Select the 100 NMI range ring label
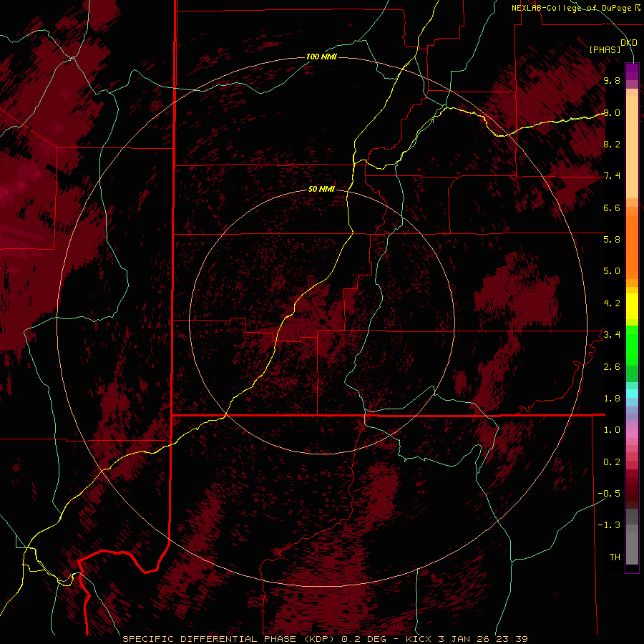This screenshot has height=644, width=644. tap(321, 57)
